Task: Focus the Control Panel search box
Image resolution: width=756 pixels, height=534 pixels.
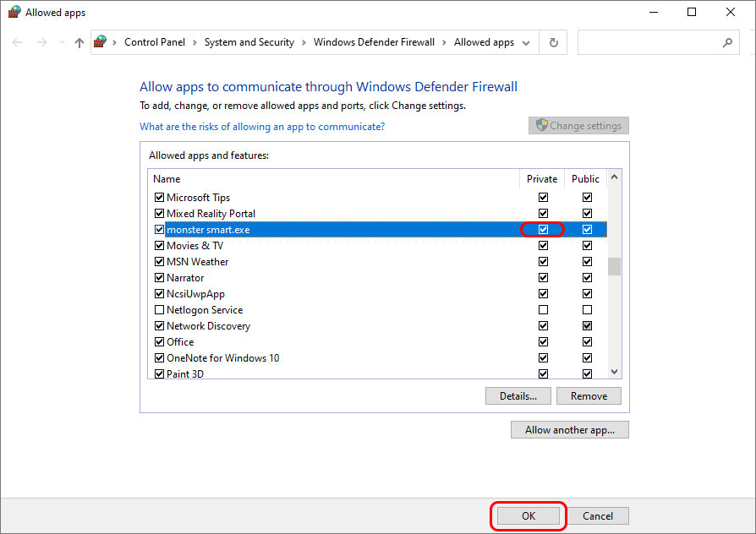Action: pyautogui.click(x=658, y=42)
